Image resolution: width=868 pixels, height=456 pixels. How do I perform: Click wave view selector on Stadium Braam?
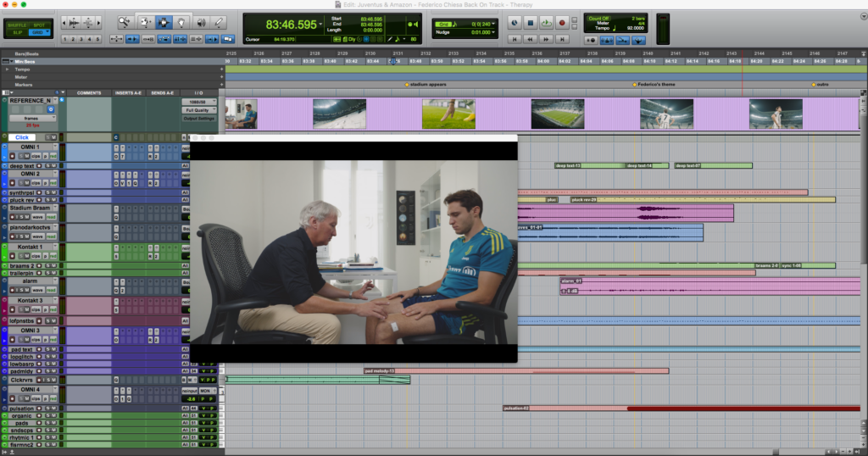tap(37, 217)
